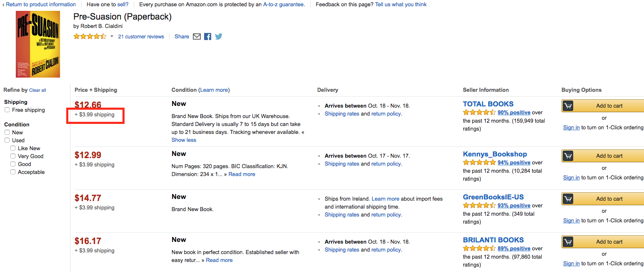Share the book on Twitter

218,37
